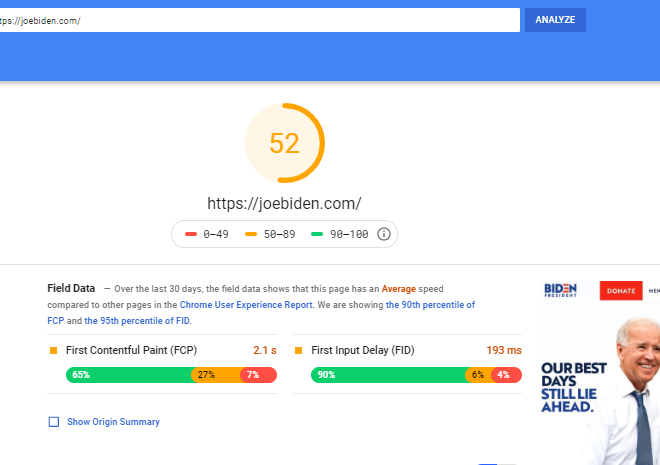Viewport: 660px width, 465px height.
Task: Select the green 90% FID bar segment
Action: point(389,375)
